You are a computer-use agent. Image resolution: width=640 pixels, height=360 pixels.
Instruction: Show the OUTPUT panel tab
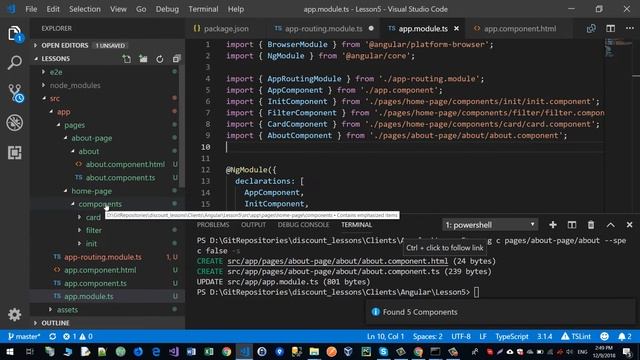[253, 225]
